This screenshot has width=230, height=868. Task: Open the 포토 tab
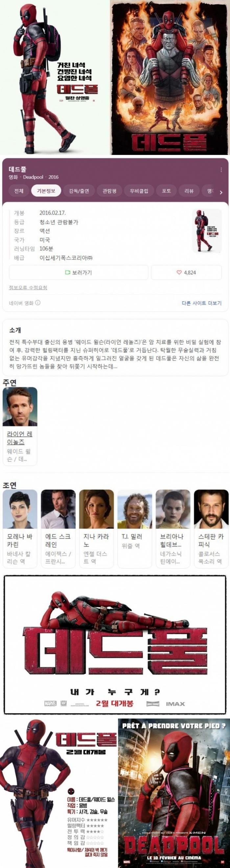point(166,191)
